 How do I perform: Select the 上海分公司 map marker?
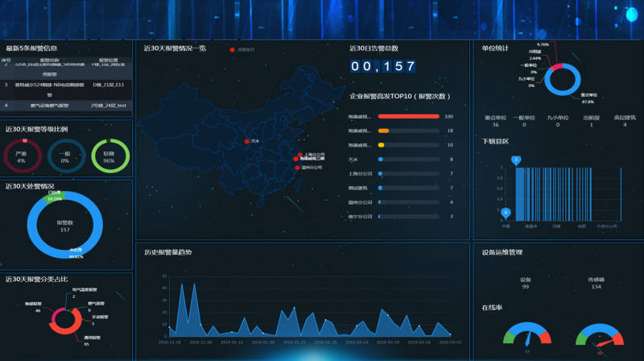[300, 155]
